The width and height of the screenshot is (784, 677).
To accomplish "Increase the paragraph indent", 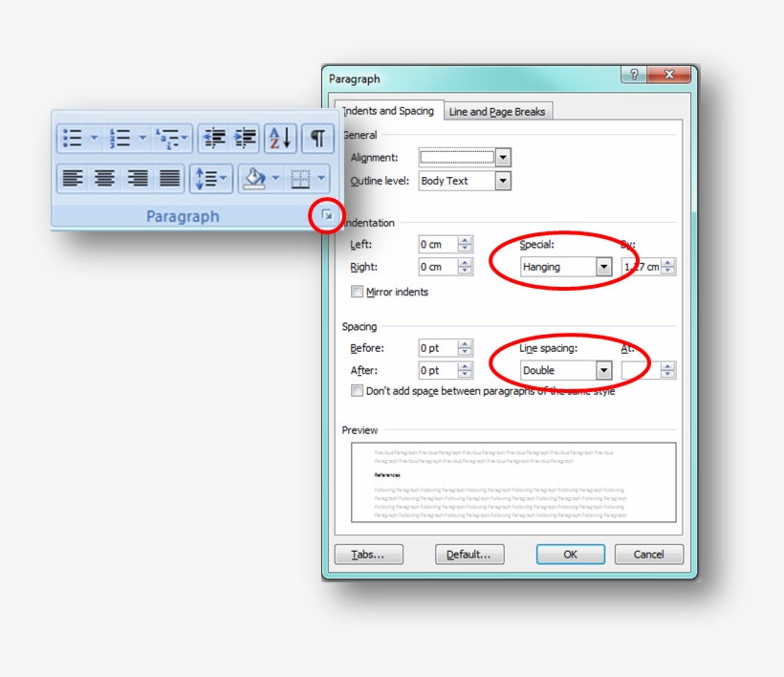I will coord(245,138).
